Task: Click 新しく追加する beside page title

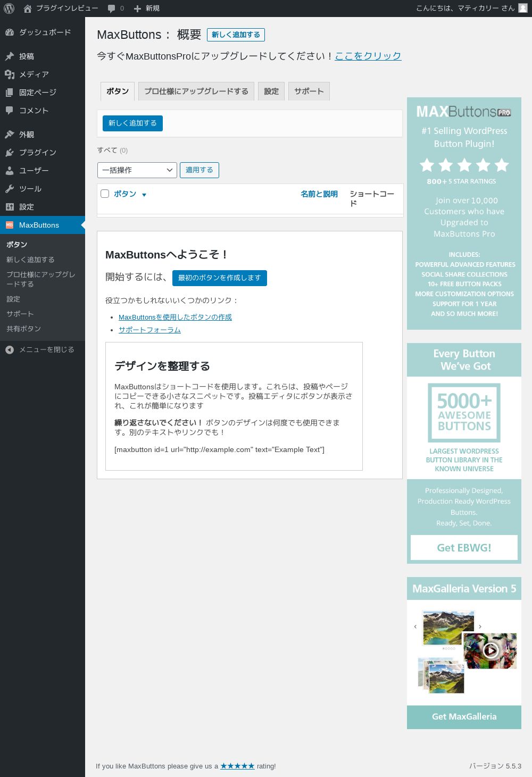Action: 236,35
